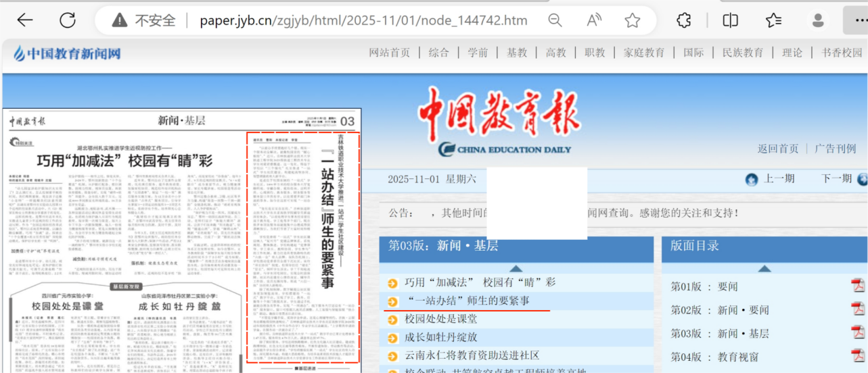The height and width of the screenshot is (373, 868).
Task: Collapse the 版面目录 triangle
Action: pyautogui.click(x=765, y=268)
